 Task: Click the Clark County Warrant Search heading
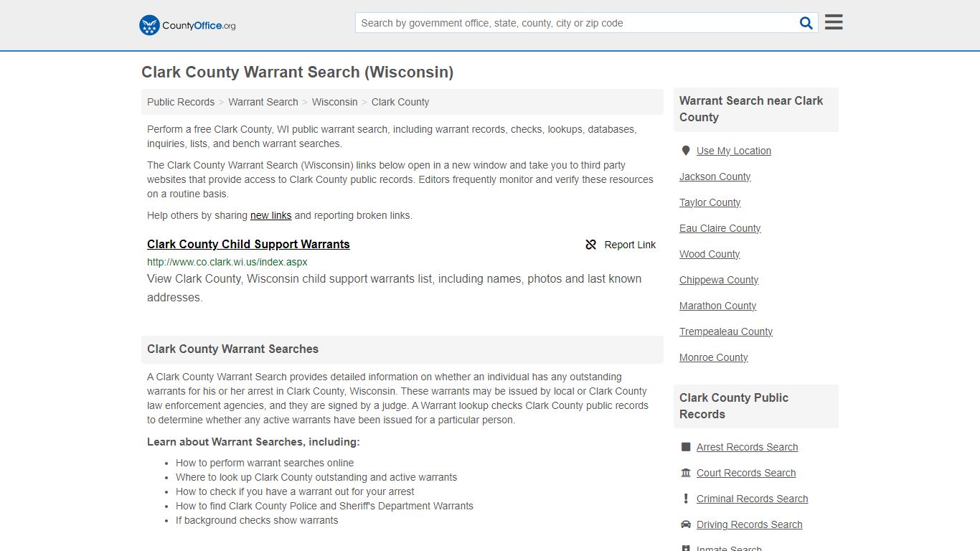tap(297, 72)
